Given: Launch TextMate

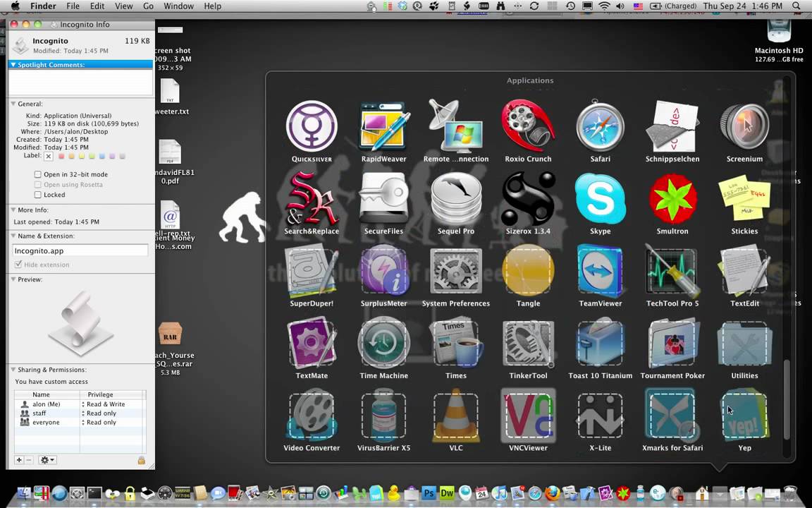Looking at the screenshot, I should (x=312, y=343).
